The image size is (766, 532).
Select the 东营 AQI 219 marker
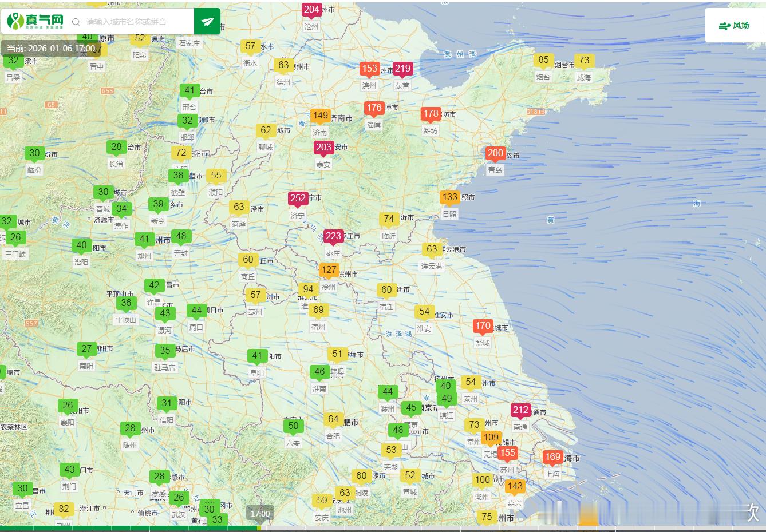click(x=402, y=69)
